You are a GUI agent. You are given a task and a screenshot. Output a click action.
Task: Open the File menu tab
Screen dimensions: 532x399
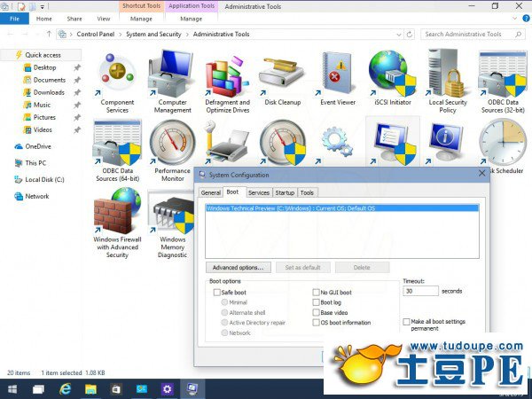[x=14, y=19]
